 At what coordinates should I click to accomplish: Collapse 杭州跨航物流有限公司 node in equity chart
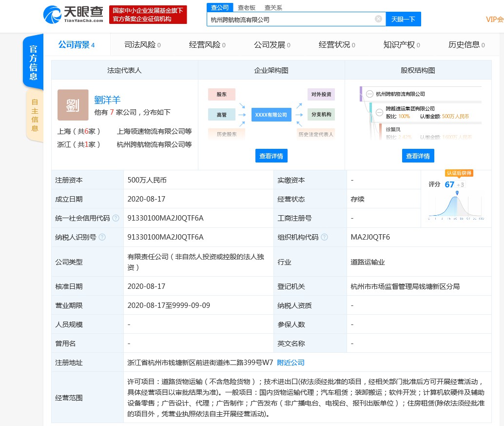point(369,94)
